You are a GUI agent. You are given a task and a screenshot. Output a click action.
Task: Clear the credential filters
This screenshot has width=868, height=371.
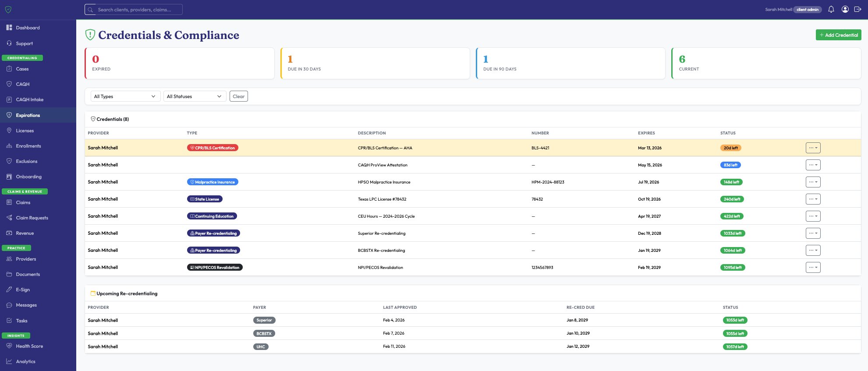pyautogui.click(x=238, y=96)
